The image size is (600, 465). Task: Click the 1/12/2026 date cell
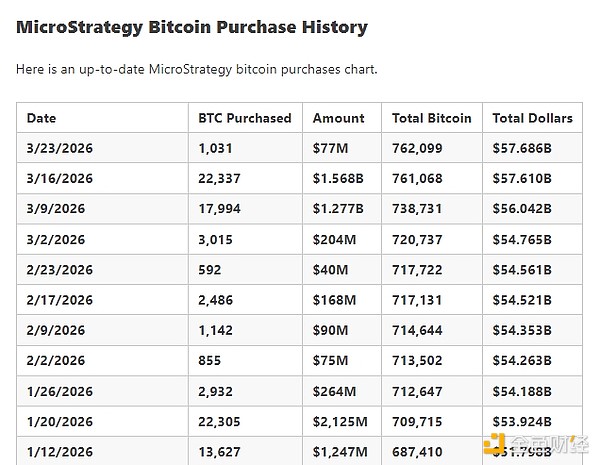pyautogui.click(x=60, y=453)
